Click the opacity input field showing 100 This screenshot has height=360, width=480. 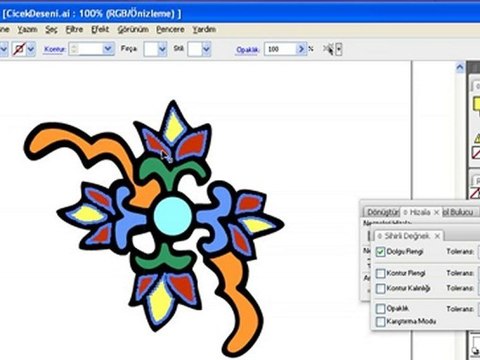280,49
